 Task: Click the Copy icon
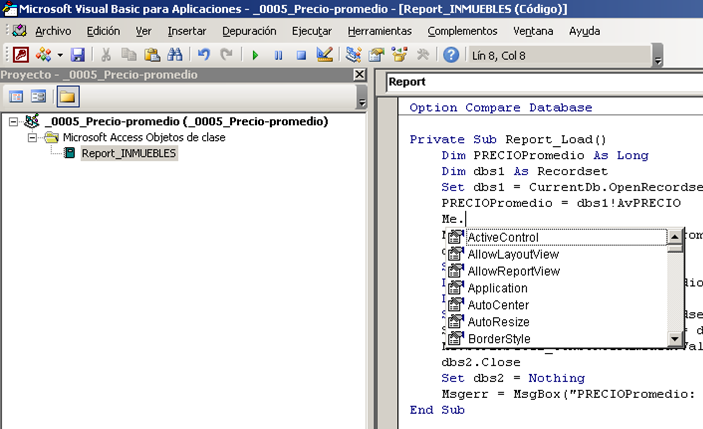pyautogui.click(x=129, y=55)
